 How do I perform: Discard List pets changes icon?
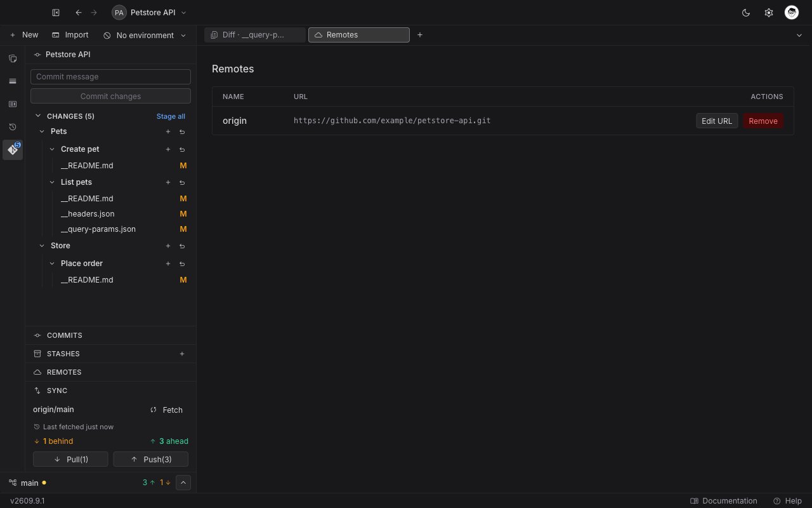pos(182,182)
